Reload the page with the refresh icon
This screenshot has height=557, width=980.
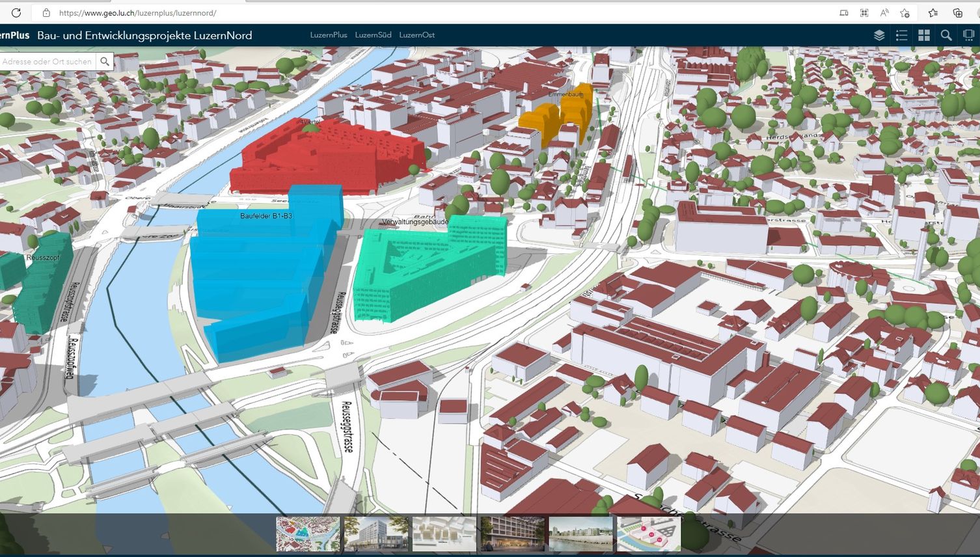point(16,12)
